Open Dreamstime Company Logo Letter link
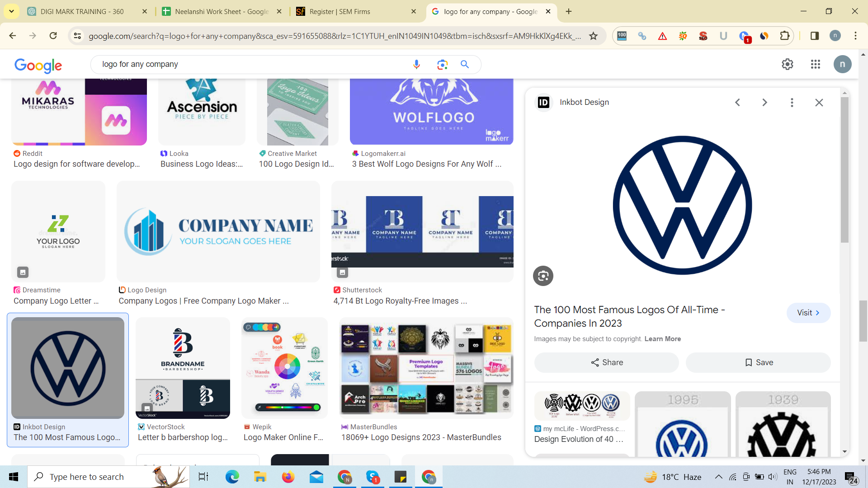 (56, 301)
